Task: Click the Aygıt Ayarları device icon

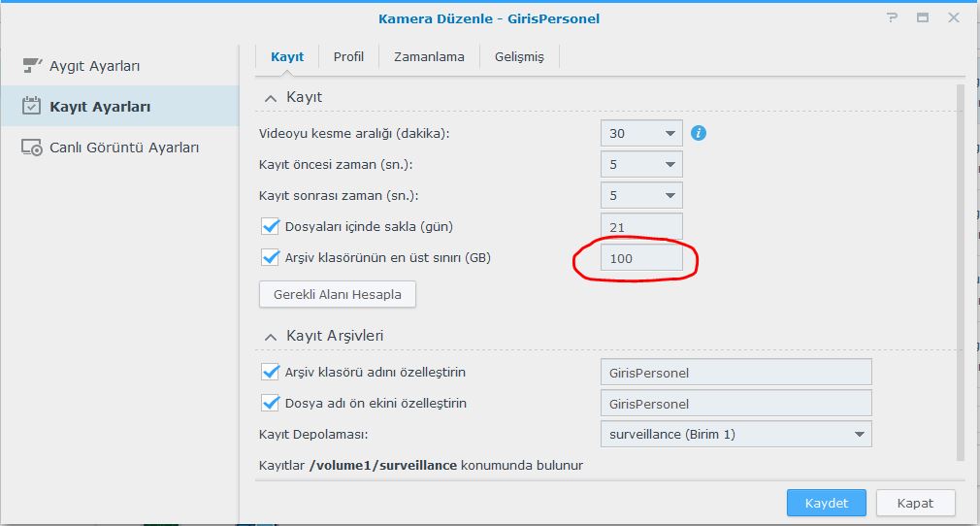Action: tap(31, 66)
